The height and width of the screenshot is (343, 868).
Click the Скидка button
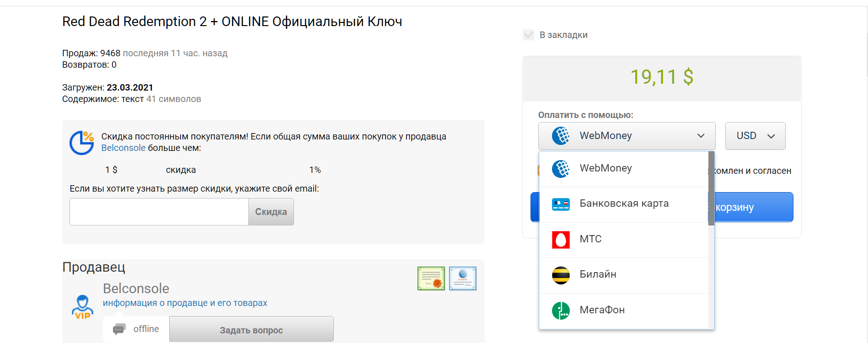pos(271,212)
